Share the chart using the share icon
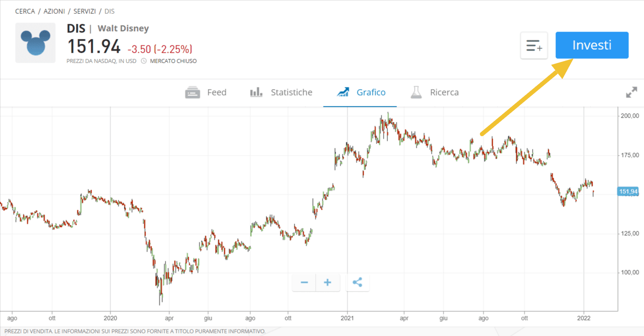The width and height of the screenshot is (644, 336). pyautogui.click(x=357, y=282)
